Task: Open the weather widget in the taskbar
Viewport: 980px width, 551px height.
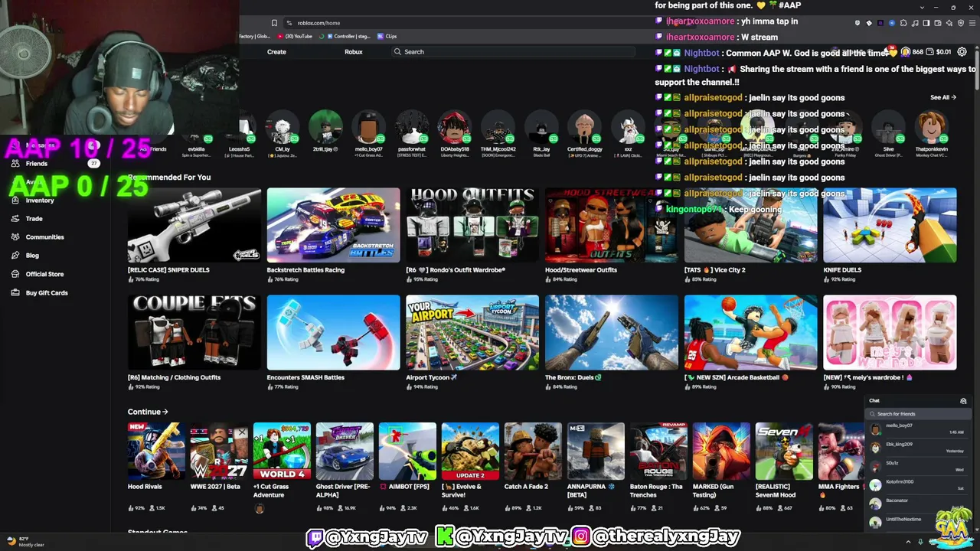Action: click(x=24, y=542)
